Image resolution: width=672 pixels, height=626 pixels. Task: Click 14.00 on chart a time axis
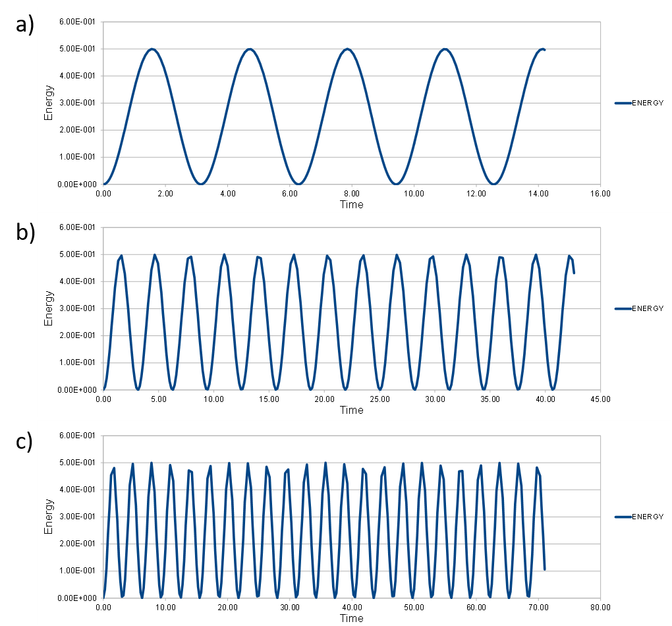click(x=538, y=194)
